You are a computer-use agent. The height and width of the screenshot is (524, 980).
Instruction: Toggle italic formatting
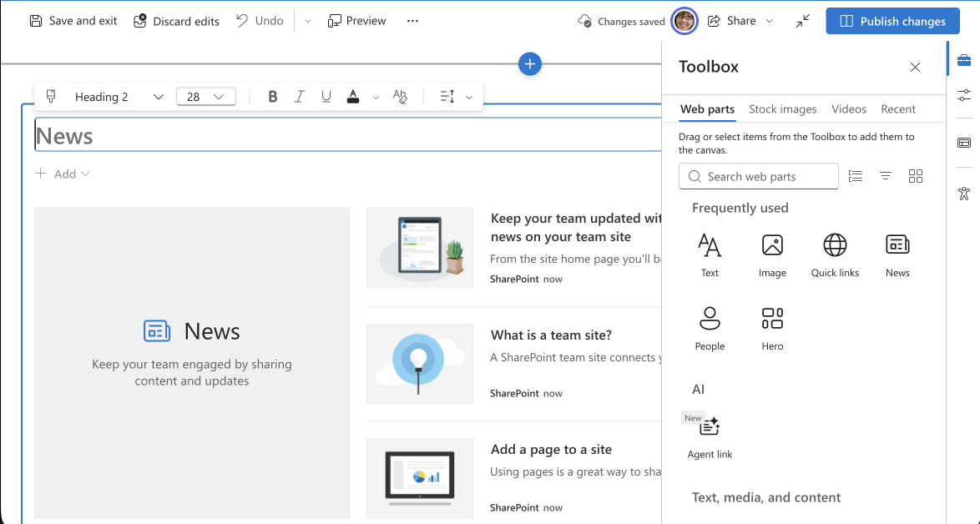pos(300,96)
